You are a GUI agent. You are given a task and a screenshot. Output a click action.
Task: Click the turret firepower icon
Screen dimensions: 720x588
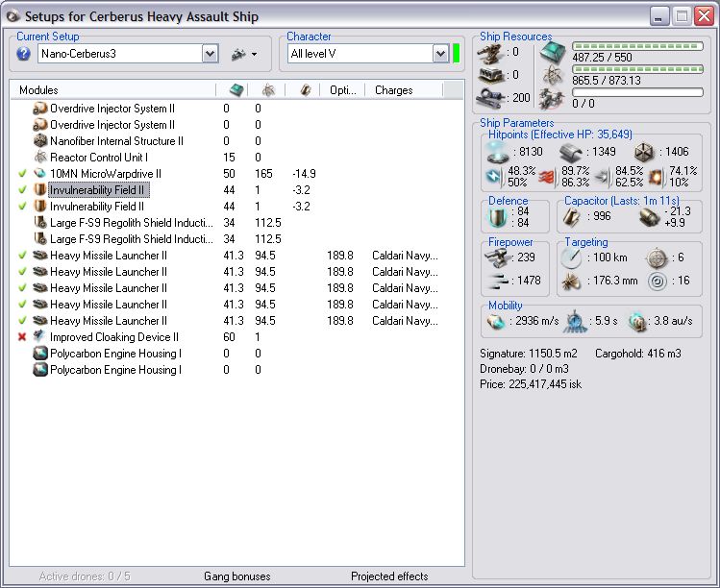pos(496,257)
